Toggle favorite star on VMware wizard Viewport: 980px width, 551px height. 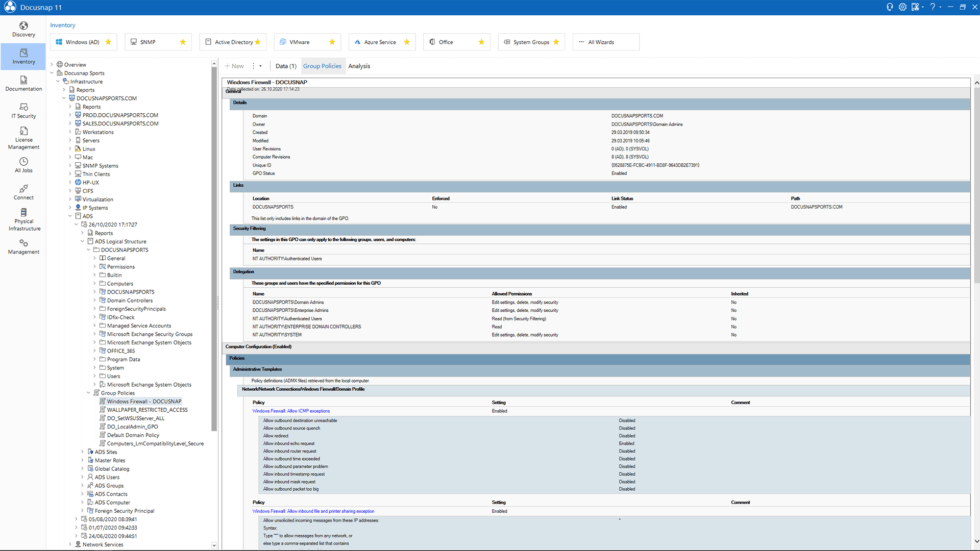tap(332, 42)
